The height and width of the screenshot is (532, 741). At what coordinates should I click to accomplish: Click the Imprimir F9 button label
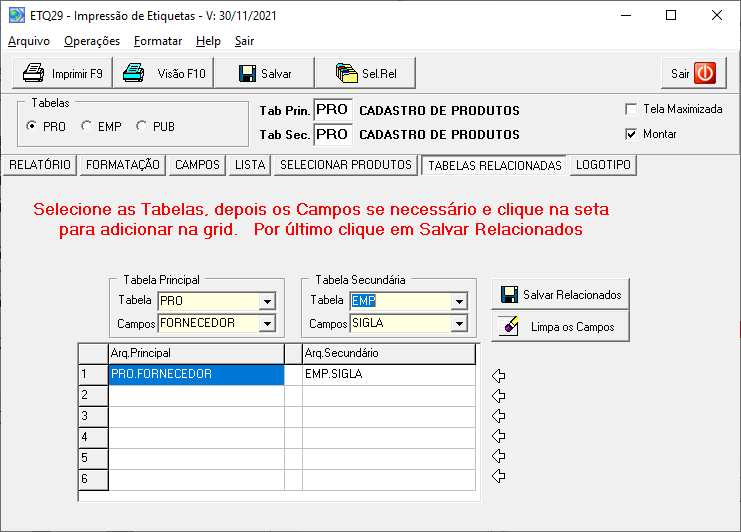(x=77, y=74)
